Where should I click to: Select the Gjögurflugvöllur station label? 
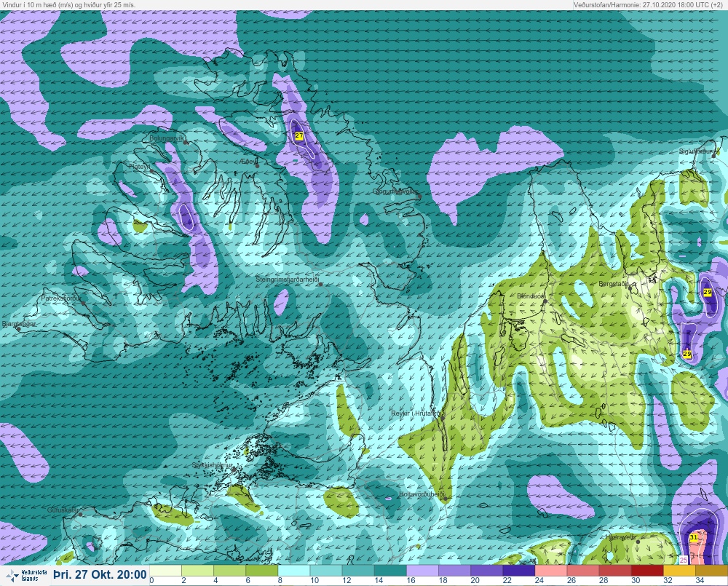(x=395, y=191)
